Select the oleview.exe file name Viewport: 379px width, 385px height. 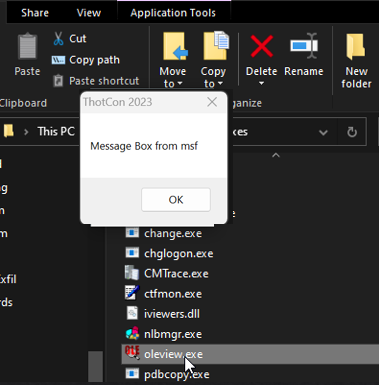(x=173, y=354)
